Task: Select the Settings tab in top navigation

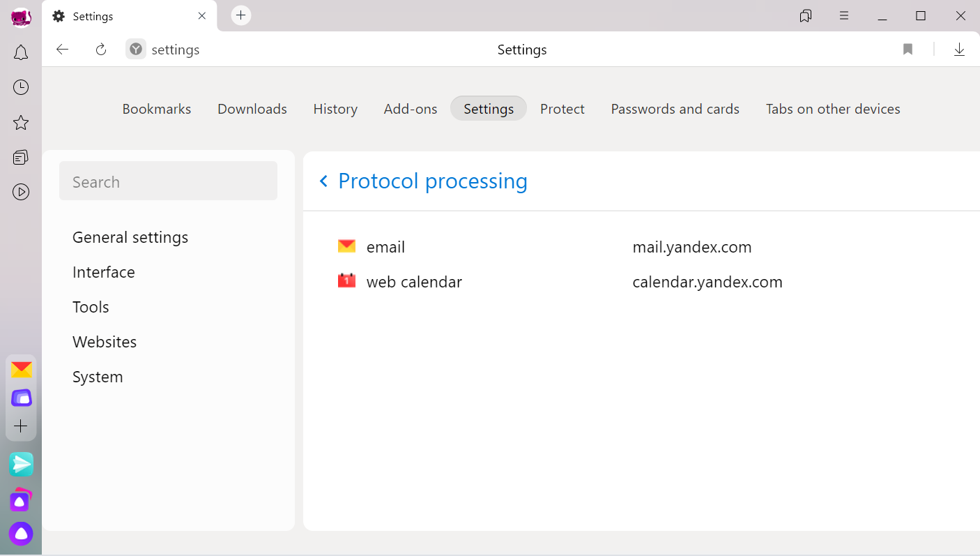Action: click(x=489, y=109)
